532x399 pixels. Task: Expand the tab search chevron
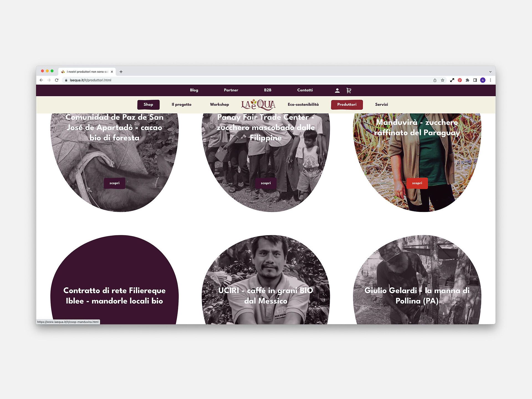(x=490, y=72)
